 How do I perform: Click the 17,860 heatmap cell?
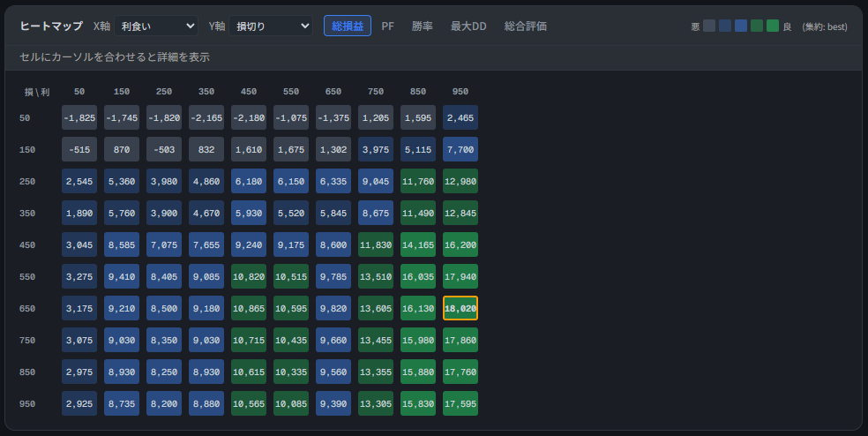coord(460,340)
